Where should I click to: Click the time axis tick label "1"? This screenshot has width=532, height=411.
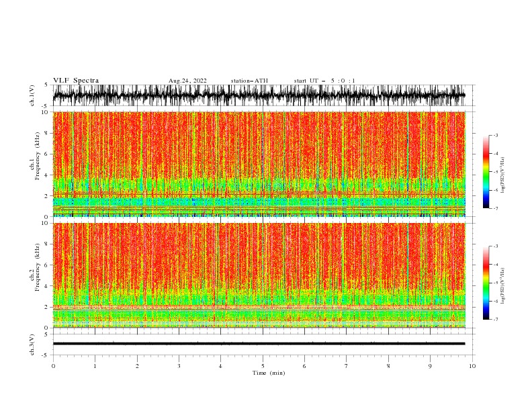pyautogui.click(x=95, y=366)
